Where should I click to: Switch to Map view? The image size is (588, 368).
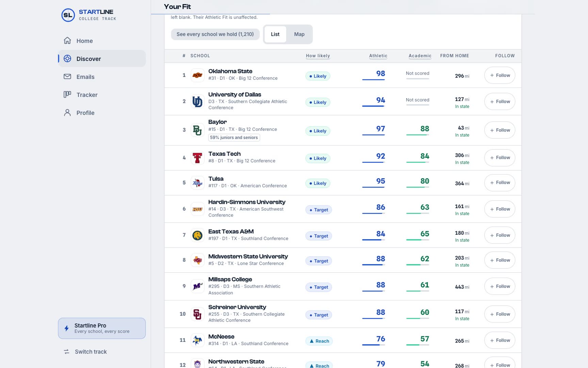pyautogui.click(x=299, y=34)
